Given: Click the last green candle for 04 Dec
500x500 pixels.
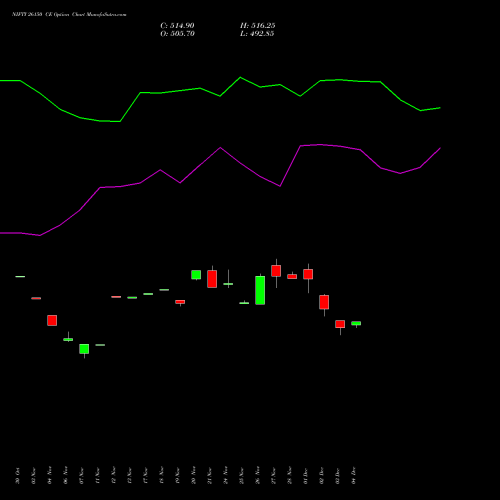Looking at the screenshot, I should pos(356,323).
